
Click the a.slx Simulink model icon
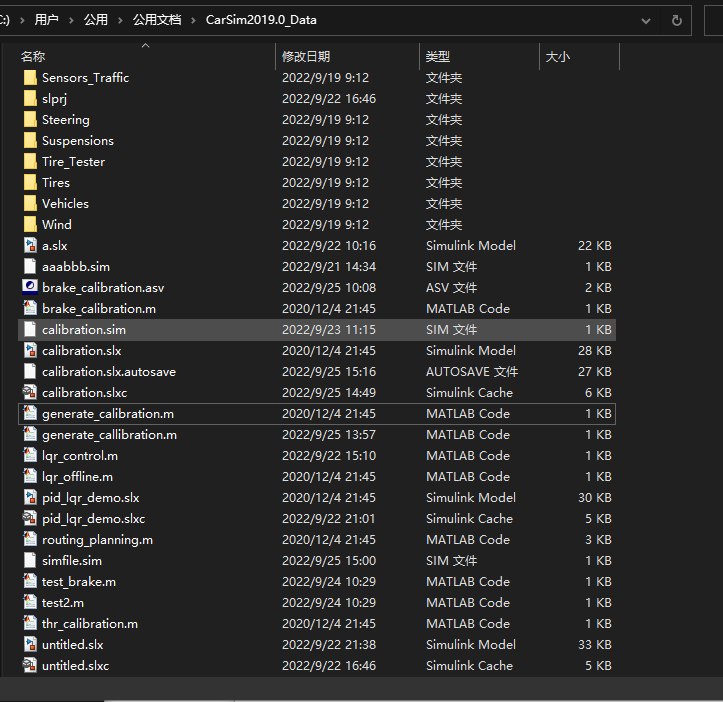(30, 245)
